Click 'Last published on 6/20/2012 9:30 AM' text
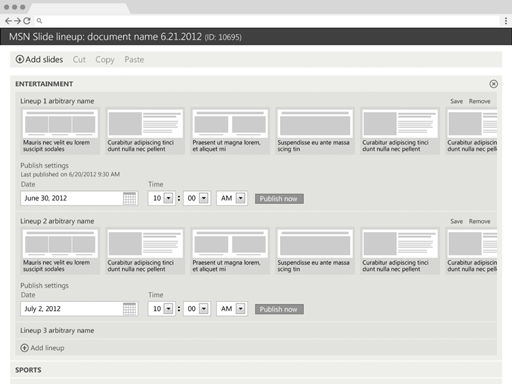Image resolution: width=512 pixels, height=384 pixels. [70, 174]
